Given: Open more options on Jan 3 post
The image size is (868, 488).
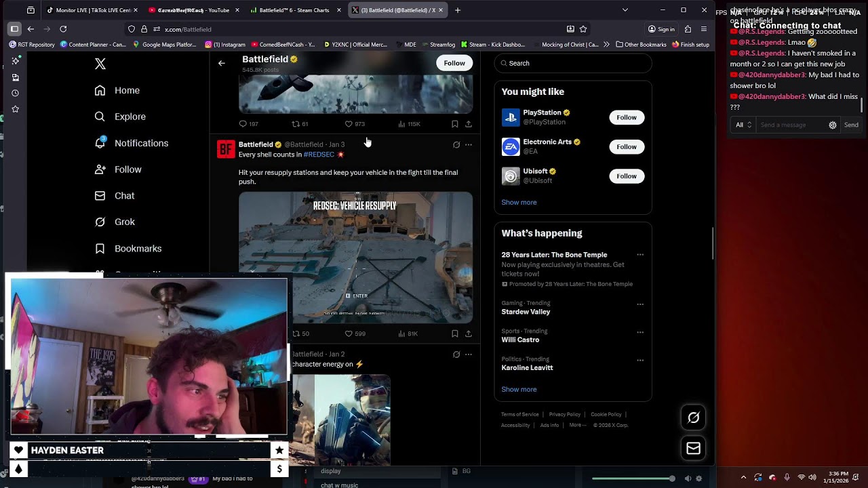Looking at the screenshot, I should (469, 144).
